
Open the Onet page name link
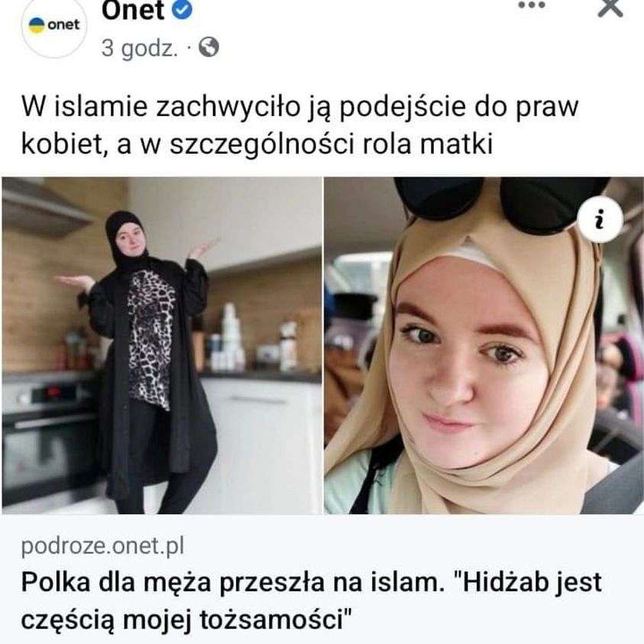pos(133,10)
